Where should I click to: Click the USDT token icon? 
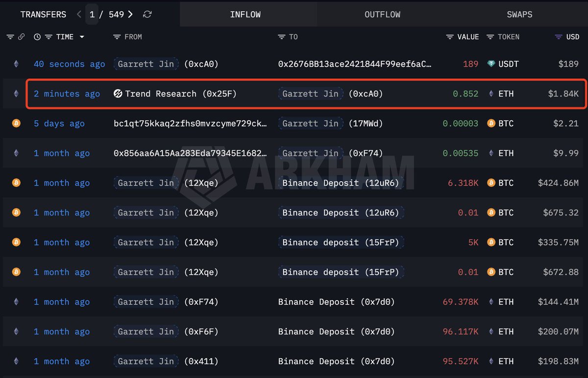491,64
